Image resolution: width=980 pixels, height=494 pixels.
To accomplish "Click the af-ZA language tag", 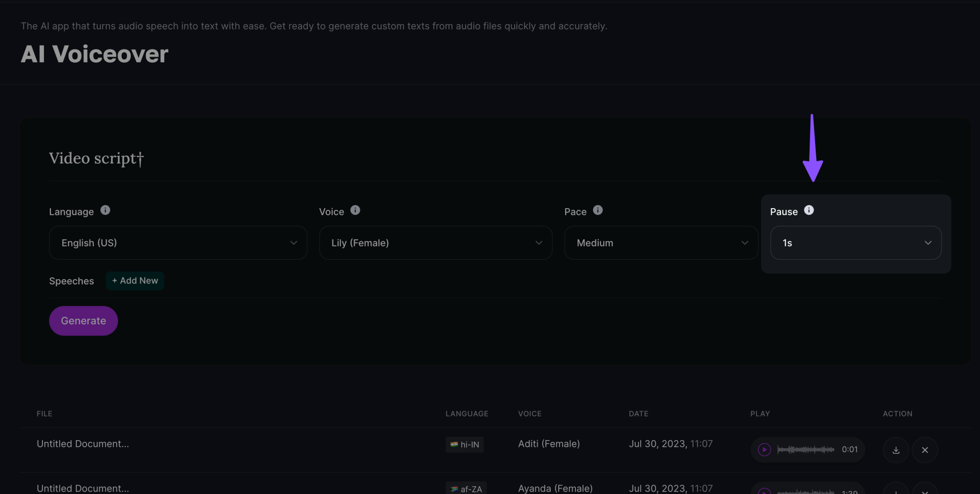I will (x=466, y=489).
